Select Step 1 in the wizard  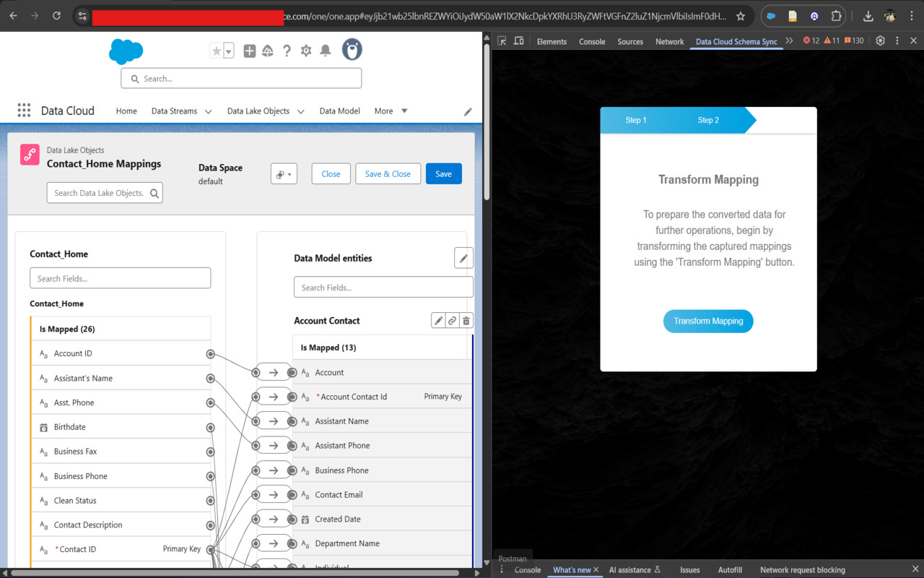(636, 120)
